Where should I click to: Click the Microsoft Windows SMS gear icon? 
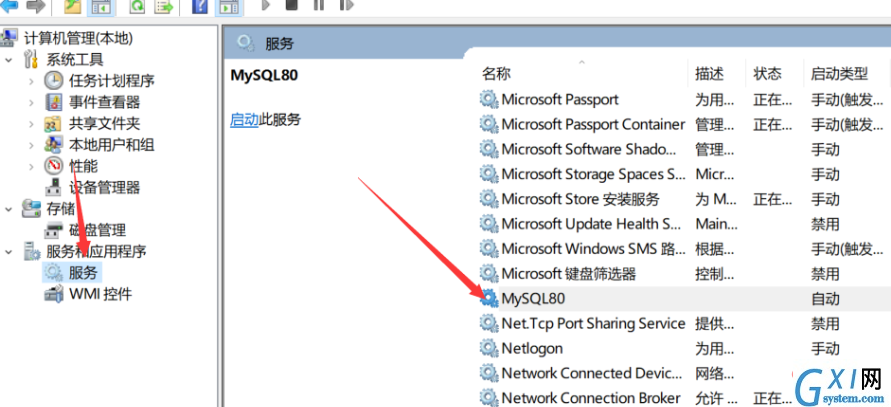(x=489, y=248)
